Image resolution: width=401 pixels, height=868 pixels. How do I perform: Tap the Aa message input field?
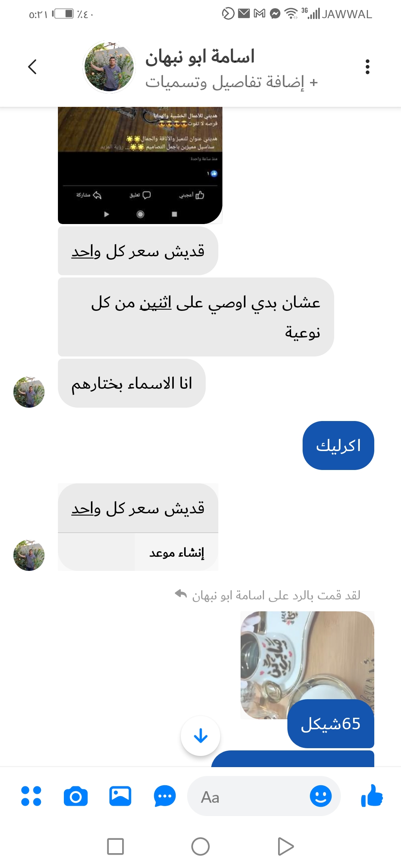(x=252, y=796)
